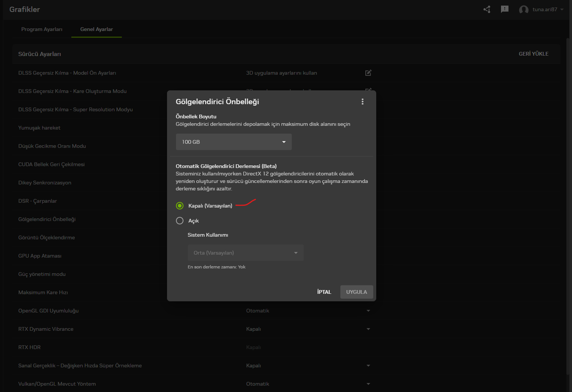Expand the Vulkan/OpenGL Mevcut Yöntem dropdown

click(368, 384)
